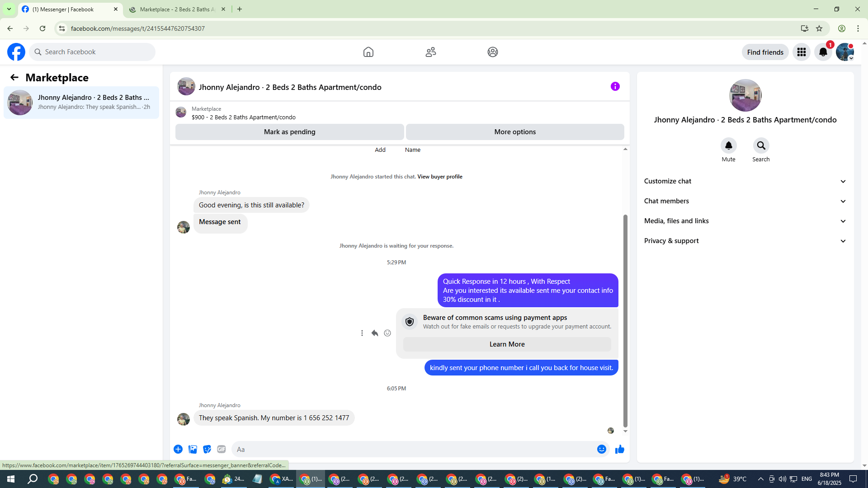Open the account profile picture menu
Viewport: 868px width, 488px height.
tap(845, 52)
